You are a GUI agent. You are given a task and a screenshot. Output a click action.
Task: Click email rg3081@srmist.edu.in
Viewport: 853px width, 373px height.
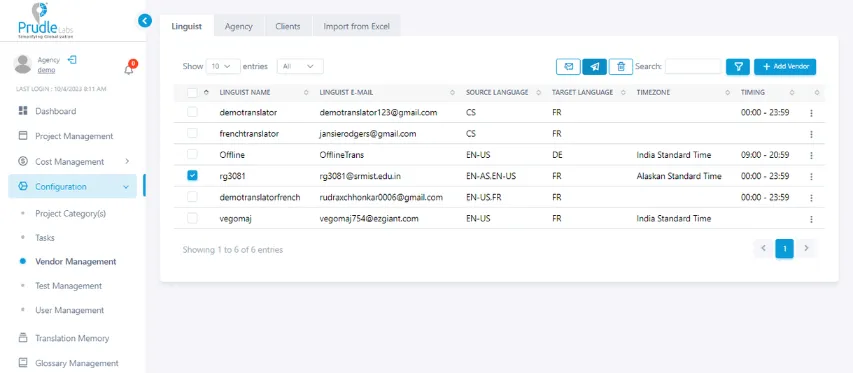[x=360, y=176]
